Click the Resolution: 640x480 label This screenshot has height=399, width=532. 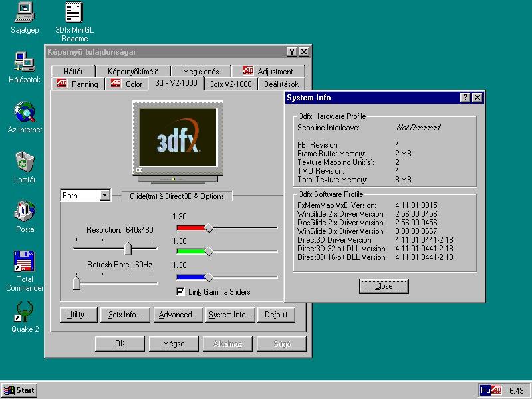click(120, 229)
